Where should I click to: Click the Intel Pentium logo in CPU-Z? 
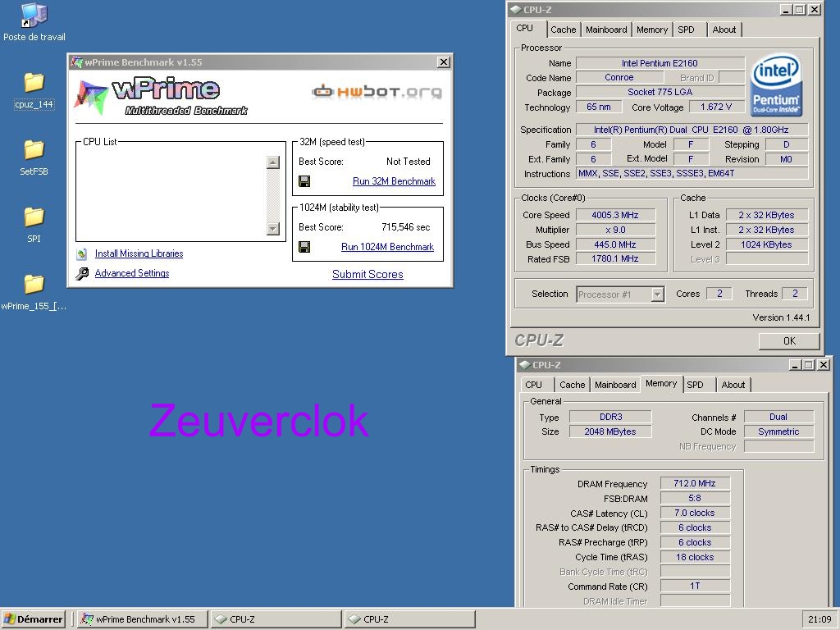(x=776, y=84)
